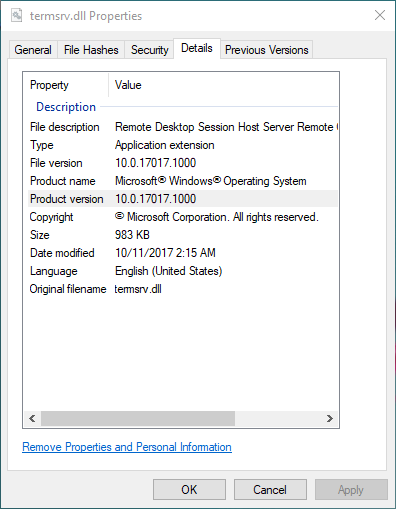Click the horizontal scrollbar right arrow

coord(330,418)
